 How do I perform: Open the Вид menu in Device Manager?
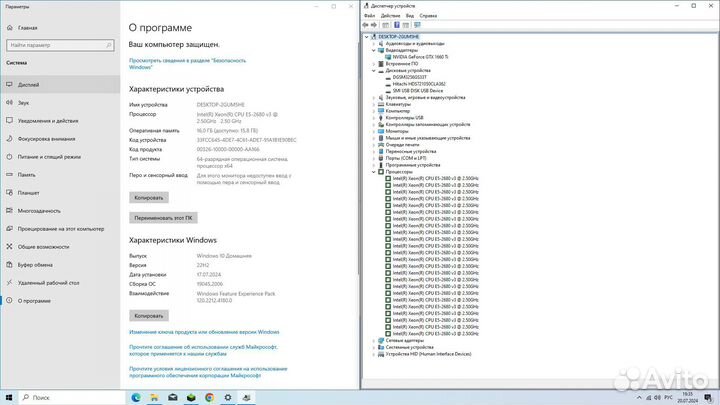pos(409,16)
